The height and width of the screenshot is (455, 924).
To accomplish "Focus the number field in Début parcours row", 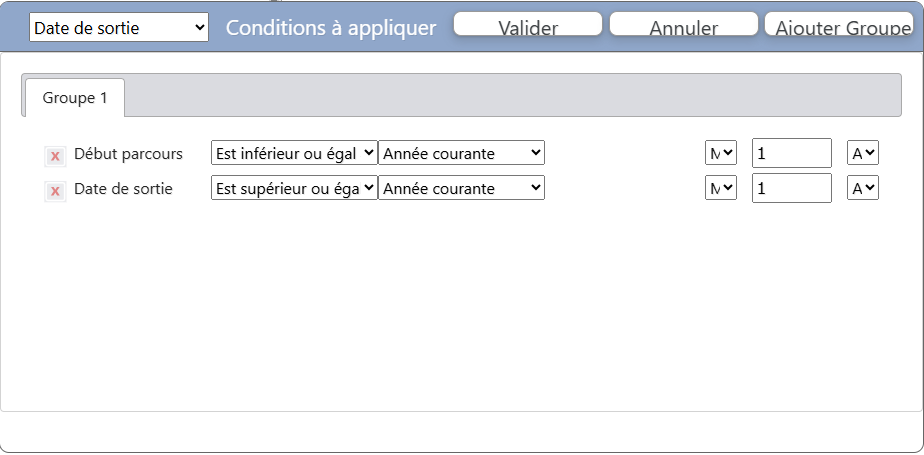I will (791, 153).
